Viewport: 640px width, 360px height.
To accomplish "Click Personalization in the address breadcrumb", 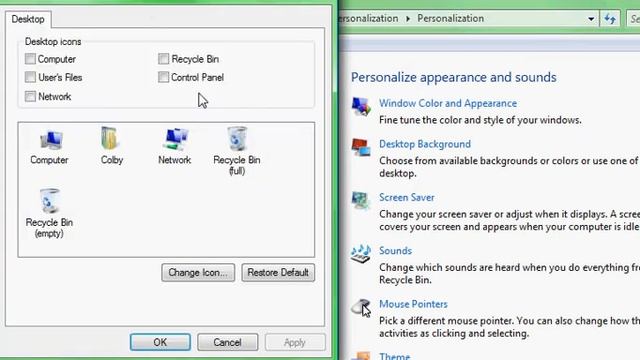I will pyautogui.click(x=450, y=18).
